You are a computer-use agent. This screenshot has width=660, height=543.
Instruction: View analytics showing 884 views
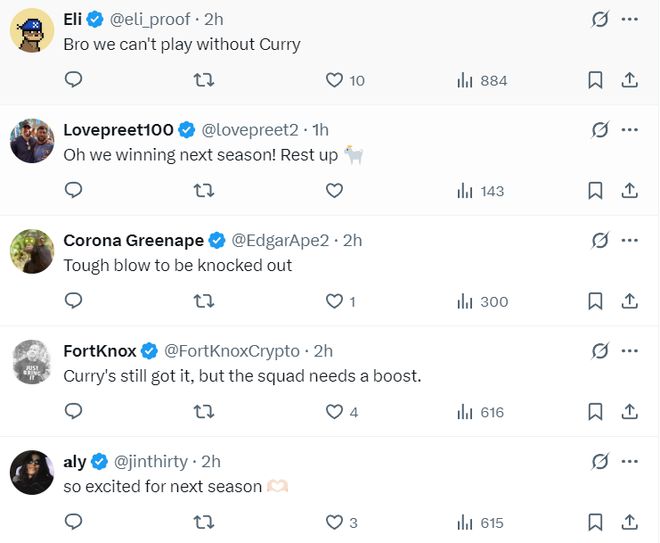tap(482, 80)
